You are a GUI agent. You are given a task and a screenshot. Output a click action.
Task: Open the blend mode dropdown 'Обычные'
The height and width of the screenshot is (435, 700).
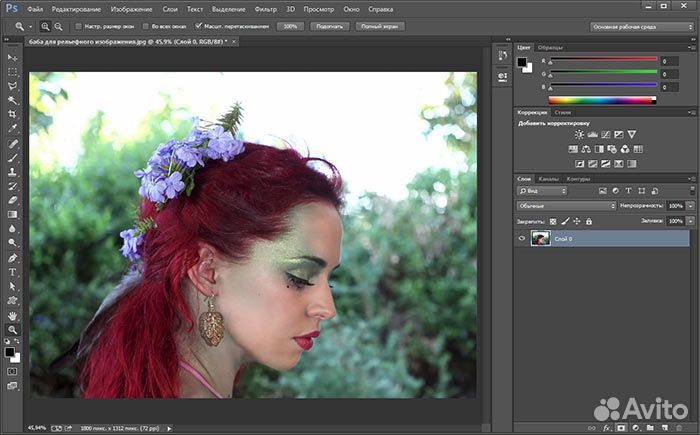click(x=566, y=205)
